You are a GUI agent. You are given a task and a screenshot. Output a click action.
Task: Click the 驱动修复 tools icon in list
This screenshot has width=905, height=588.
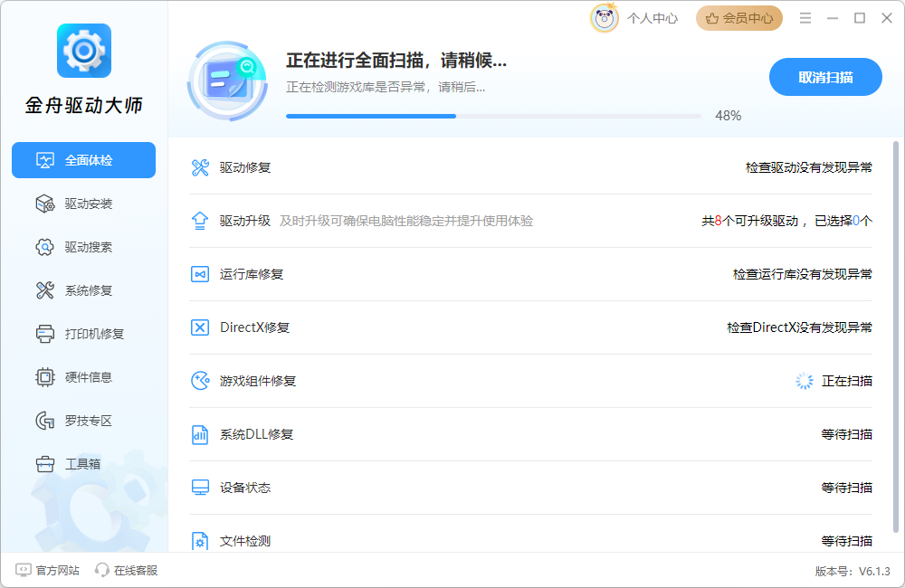(200, 167)
